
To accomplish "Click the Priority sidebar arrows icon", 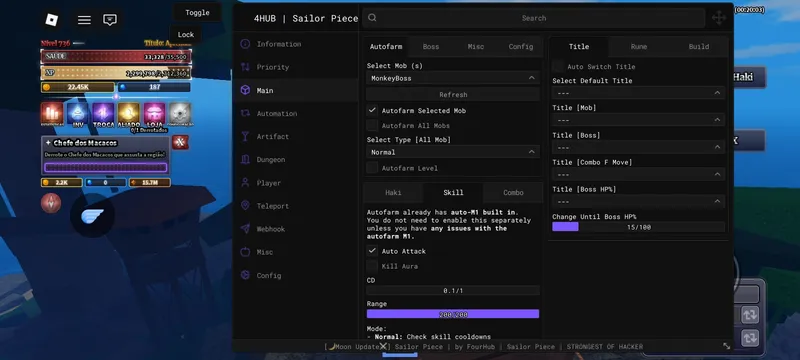I will 245,67.
